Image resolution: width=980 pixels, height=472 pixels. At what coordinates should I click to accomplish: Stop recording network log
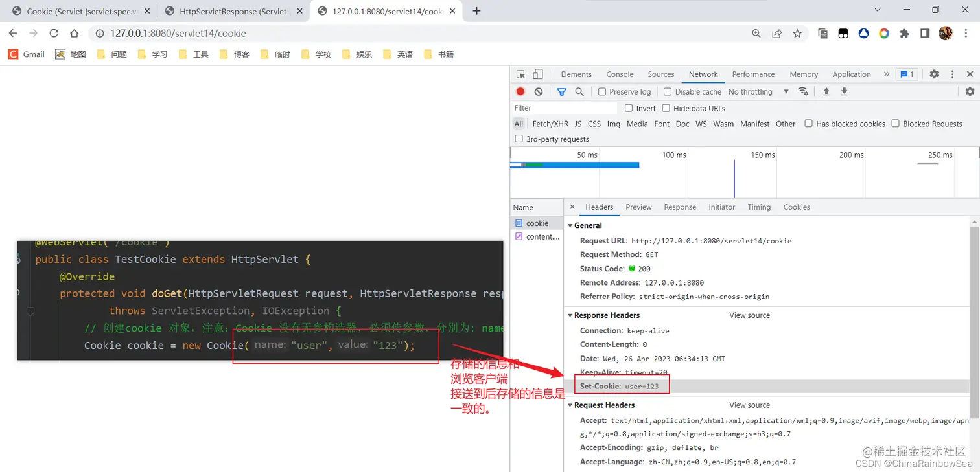click(520, 91)
